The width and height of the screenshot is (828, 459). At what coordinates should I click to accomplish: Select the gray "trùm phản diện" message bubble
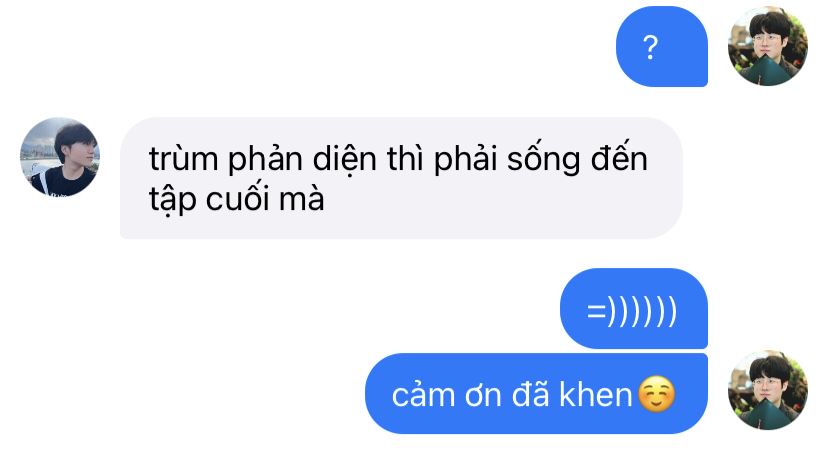pos(401,178)
